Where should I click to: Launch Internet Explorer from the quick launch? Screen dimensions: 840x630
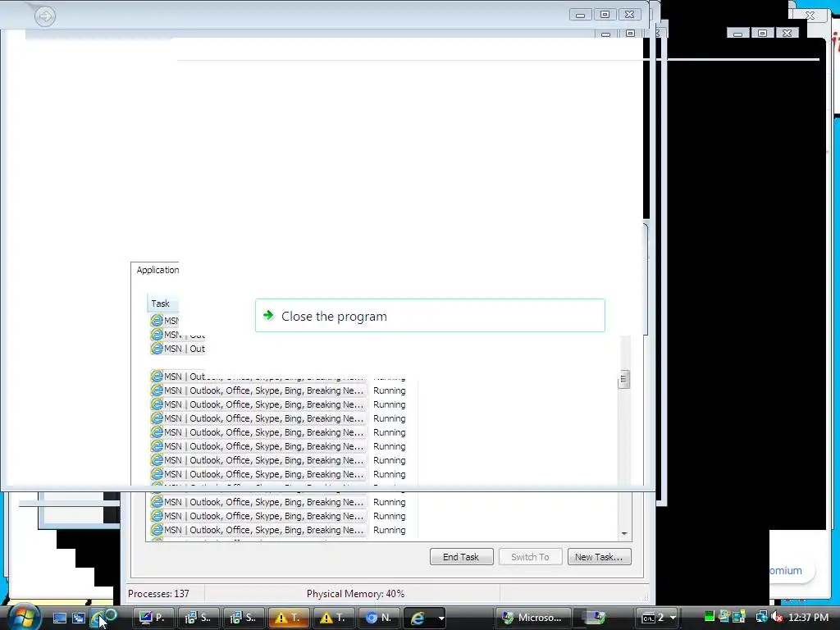pyautogui.click(x=97, y=618)
